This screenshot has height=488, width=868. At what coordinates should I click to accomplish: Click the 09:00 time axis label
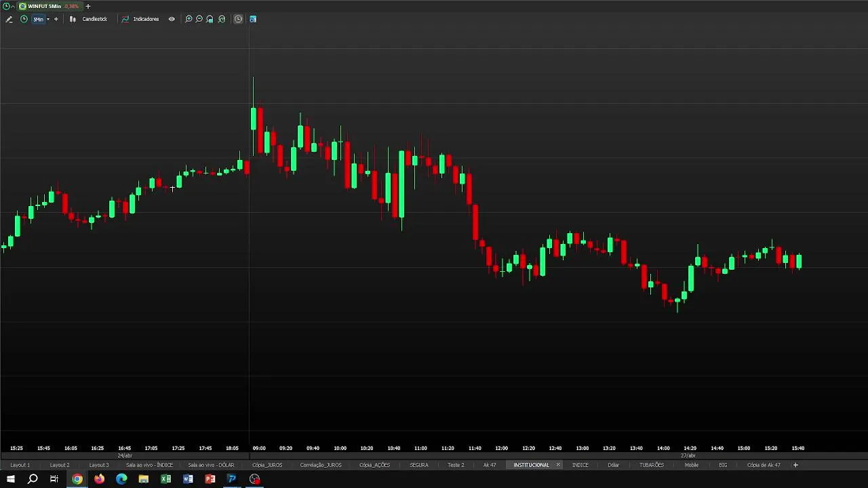pos(259,448)
